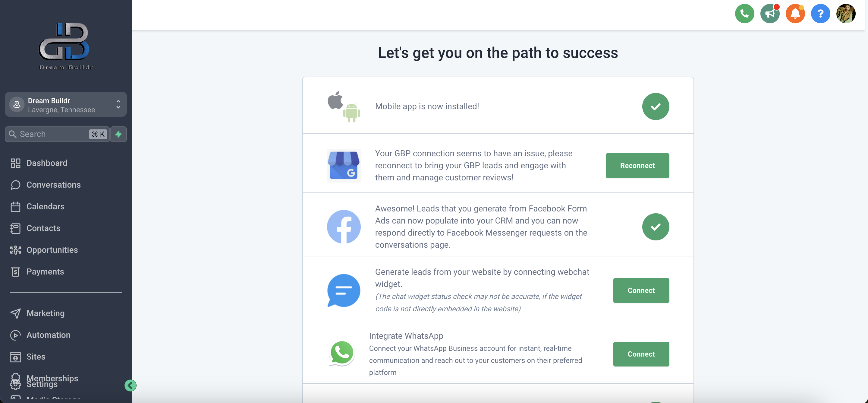Open the orange notifications bell
This screenshot has height=403, width=868.
point(795,14)
